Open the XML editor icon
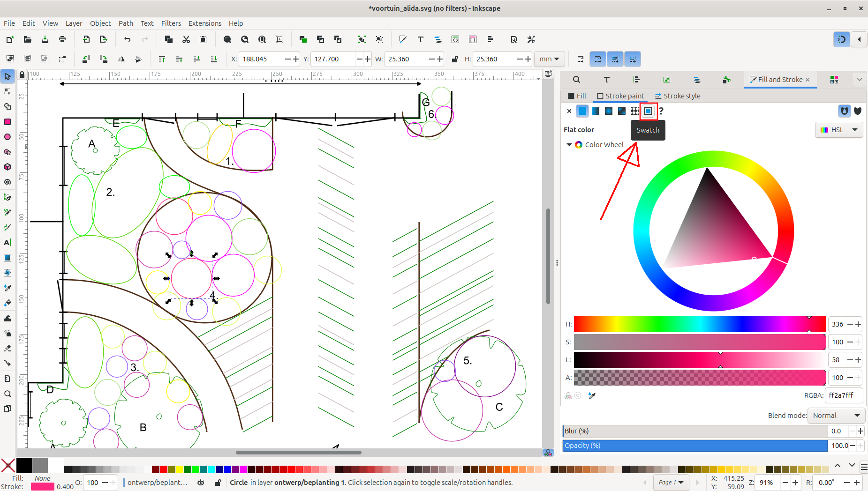Viewport: 868px width, 491px height. coord(455,39)
